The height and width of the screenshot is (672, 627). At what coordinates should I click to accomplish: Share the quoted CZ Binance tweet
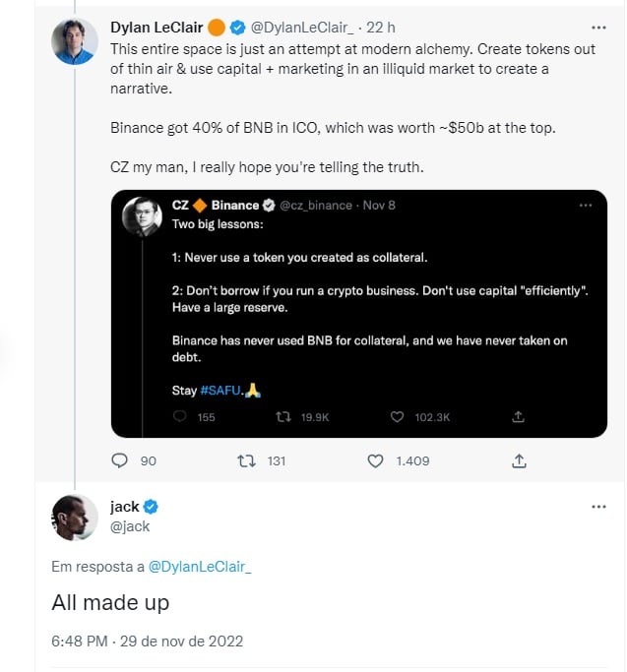[x=518, y=416]
